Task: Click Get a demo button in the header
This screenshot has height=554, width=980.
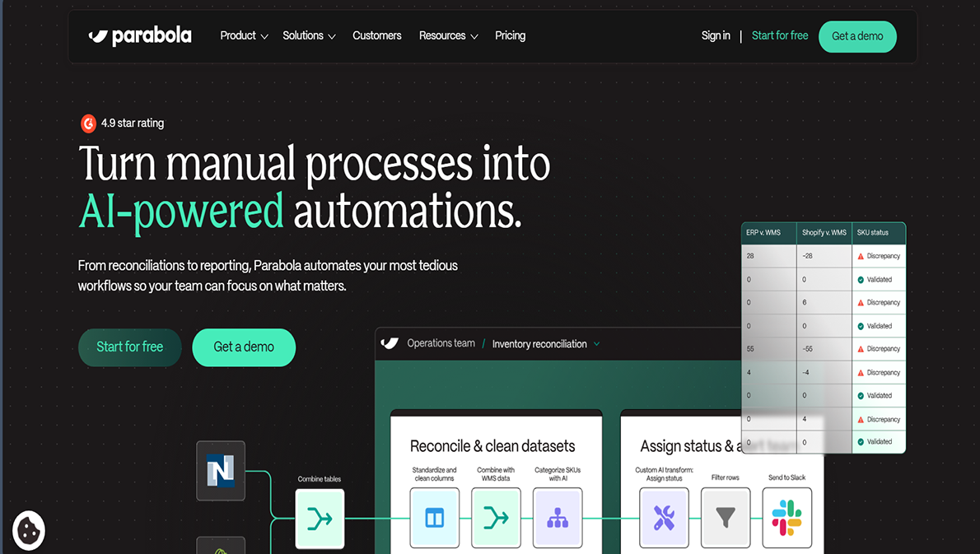Action: point(857,36)
